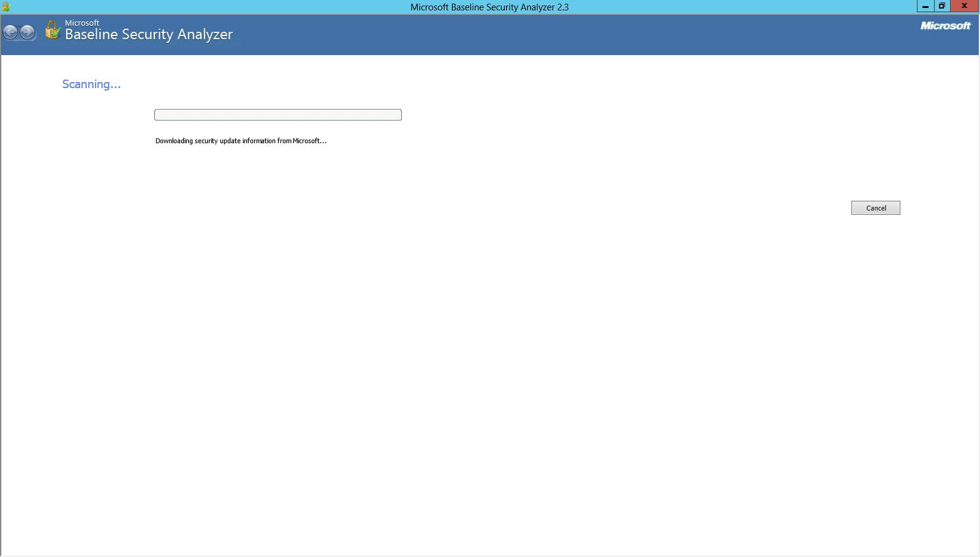Click the scan progress bar
This screenshot has height=557, width=980.
click(x=278, y=115)
